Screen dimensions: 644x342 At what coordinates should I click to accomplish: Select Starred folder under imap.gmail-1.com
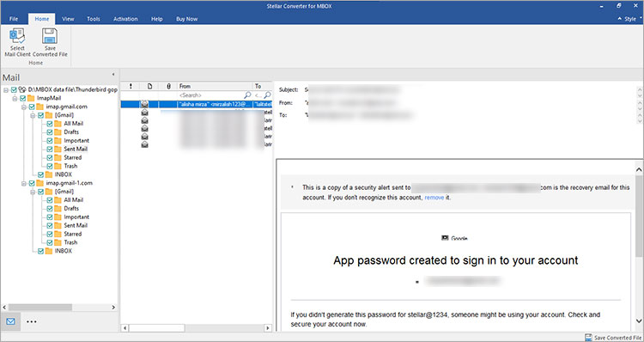[x=73, y=234]
